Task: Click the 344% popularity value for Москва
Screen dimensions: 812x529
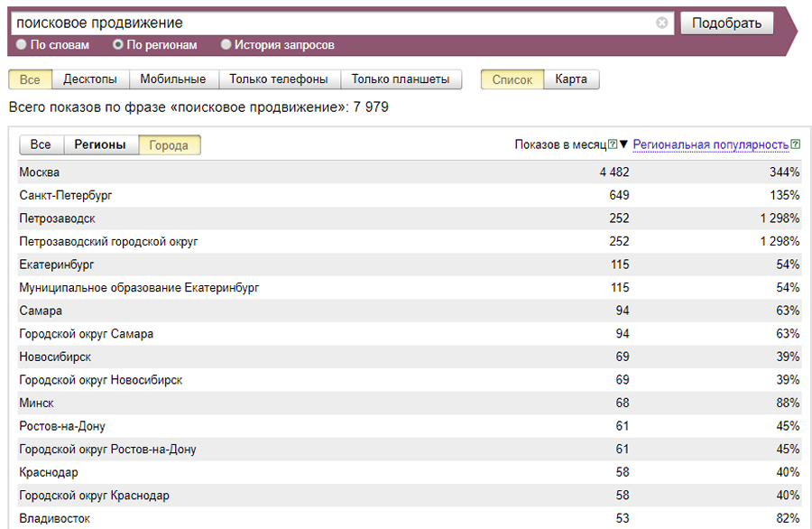Action: tap(785, 172)
